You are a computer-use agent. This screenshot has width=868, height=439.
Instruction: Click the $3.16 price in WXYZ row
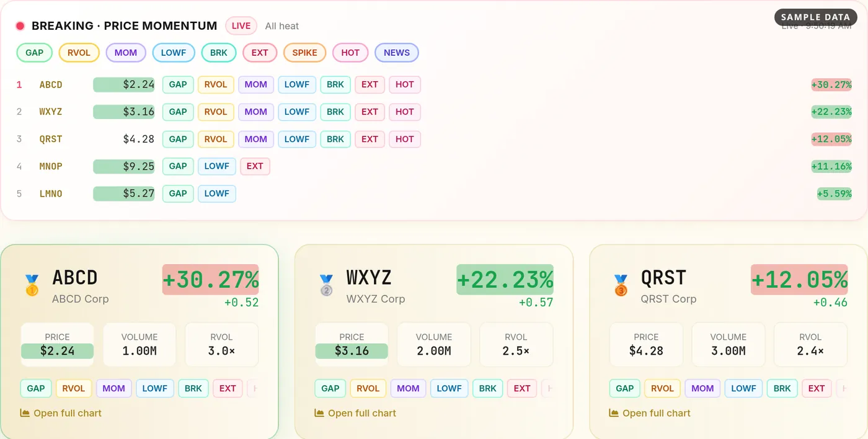[124, 112]
